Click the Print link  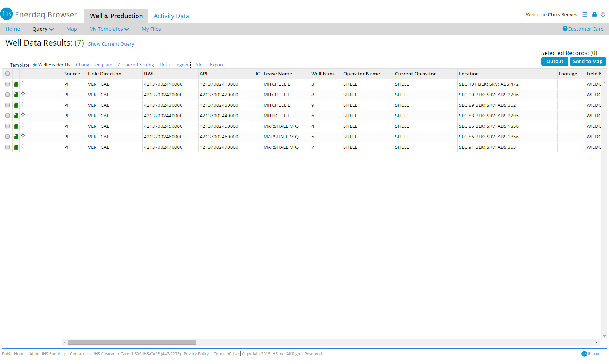click(199, 65)
